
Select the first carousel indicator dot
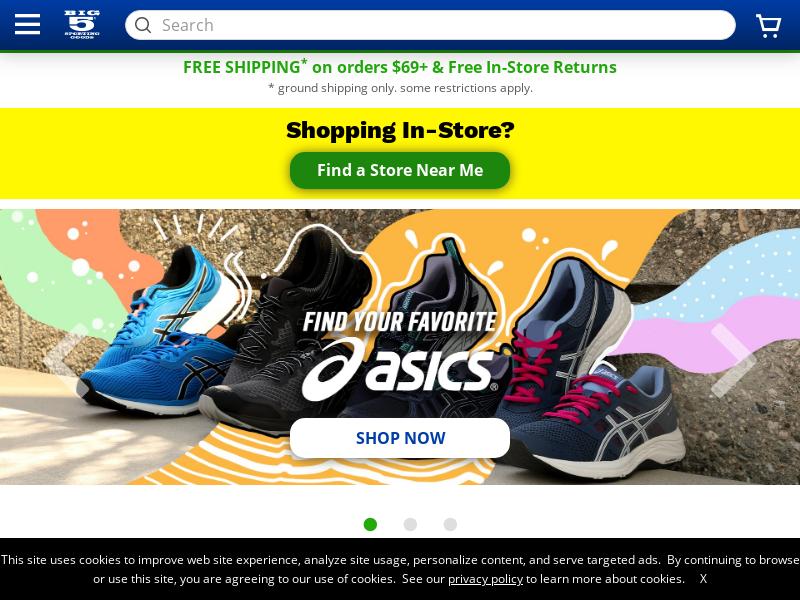click(370, 524)
